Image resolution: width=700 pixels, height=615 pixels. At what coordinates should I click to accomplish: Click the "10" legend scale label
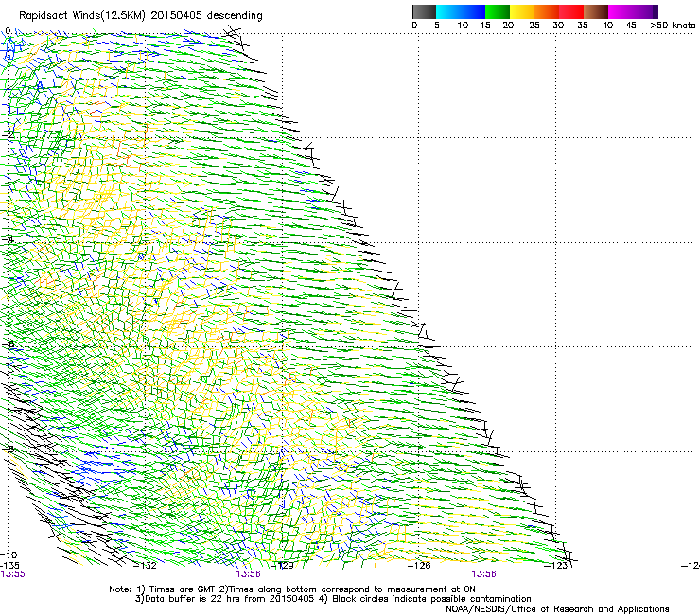pos(463,26)
